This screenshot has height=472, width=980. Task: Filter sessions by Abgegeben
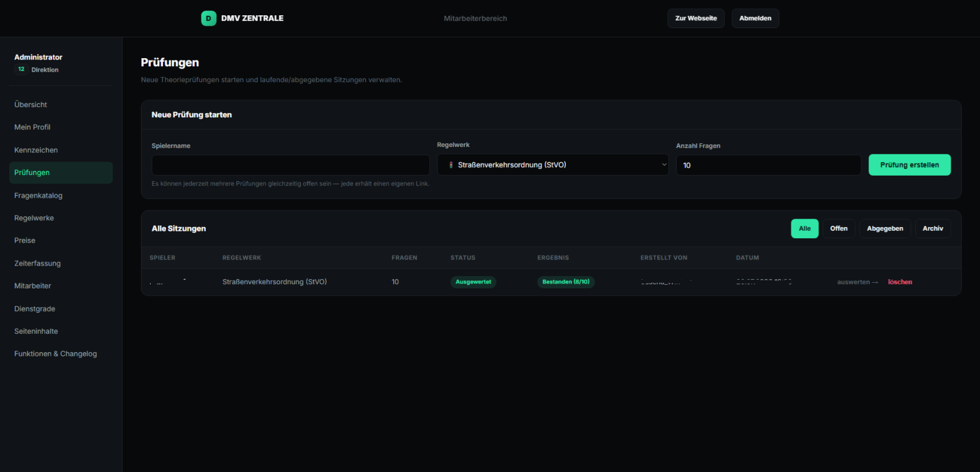click(885, 228)
